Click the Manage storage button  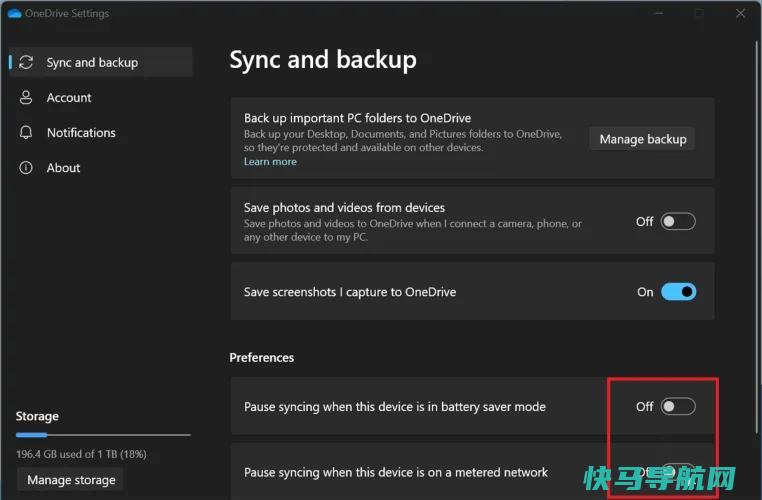coord(71,480)
